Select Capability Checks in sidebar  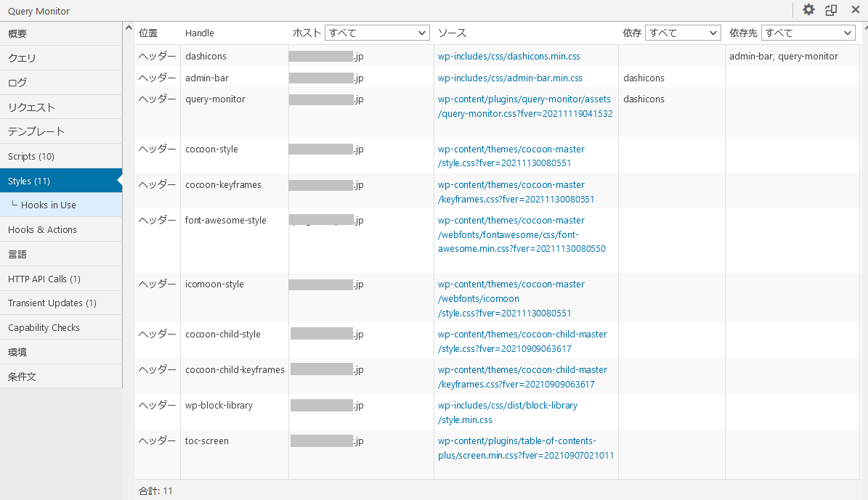point(61,327)
